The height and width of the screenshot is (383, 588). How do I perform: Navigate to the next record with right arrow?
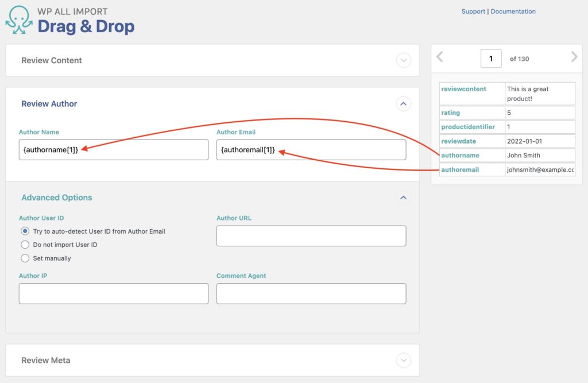[574, 57]
